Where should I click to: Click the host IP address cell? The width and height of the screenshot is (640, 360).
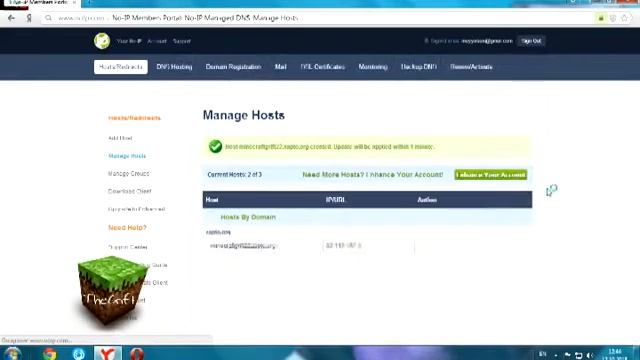344,245
